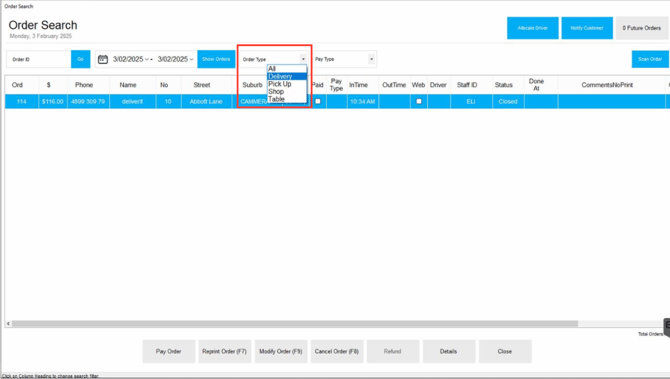Click the Scan Order button
This screenshot has width=670, height=379.
[x=650, y=59]
